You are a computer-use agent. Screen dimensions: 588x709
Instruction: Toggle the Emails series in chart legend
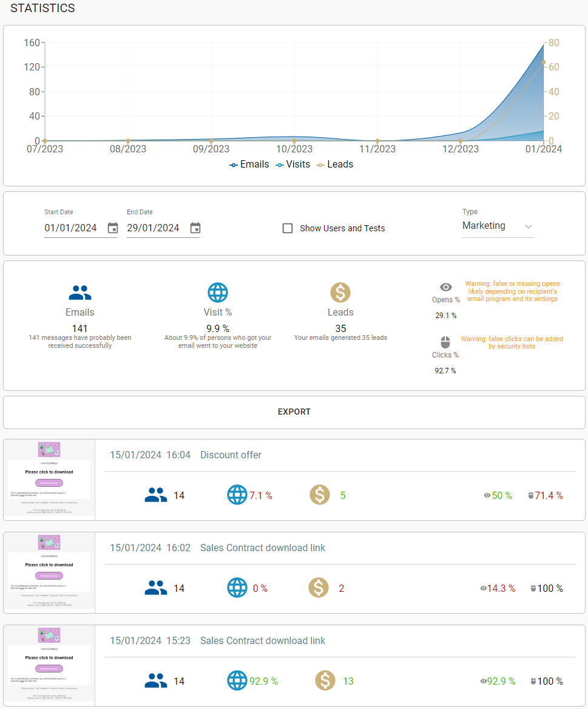[x=249, y=165]
